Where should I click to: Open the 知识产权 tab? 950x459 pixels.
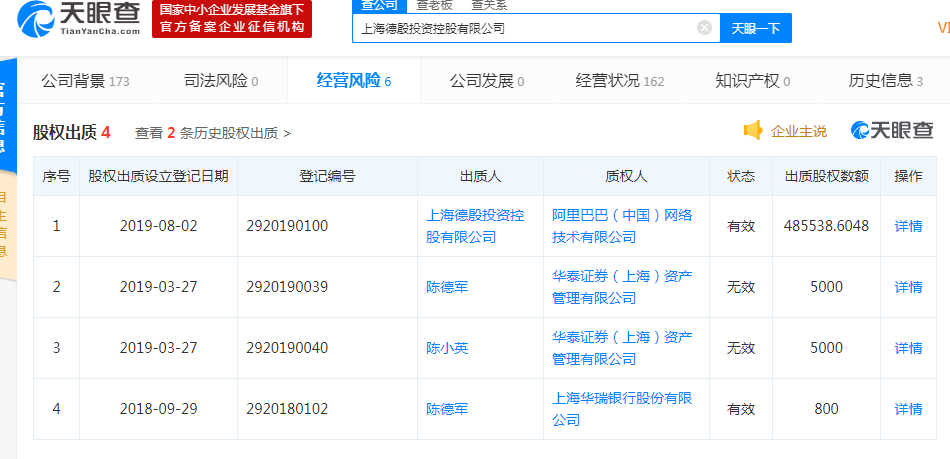pyautogui.click(x=752, y=81)
